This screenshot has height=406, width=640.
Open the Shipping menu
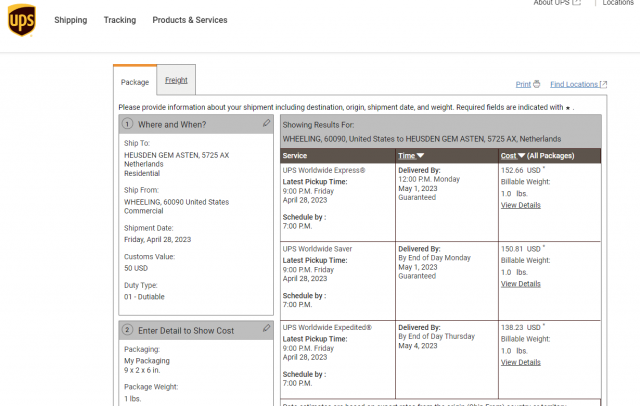[71, 20]
